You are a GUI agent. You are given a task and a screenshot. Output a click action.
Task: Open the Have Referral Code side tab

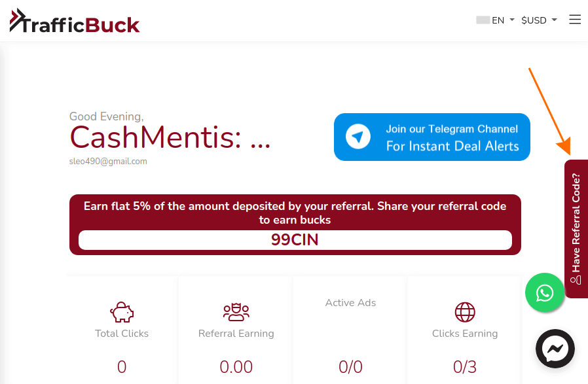(576, 228)
